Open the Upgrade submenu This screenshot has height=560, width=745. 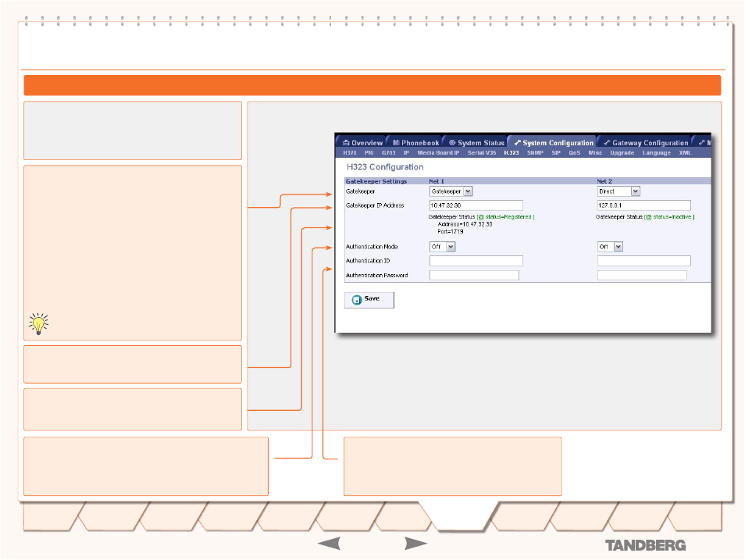click(x=622, y=152)
